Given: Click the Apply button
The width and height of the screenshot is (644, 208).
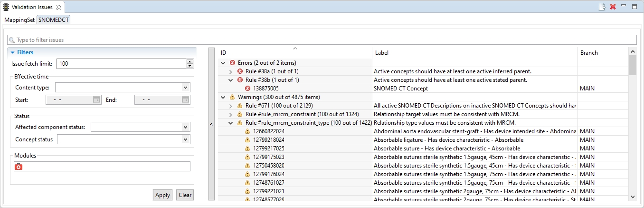Looking at the screenshot, I should pos(162,195).
